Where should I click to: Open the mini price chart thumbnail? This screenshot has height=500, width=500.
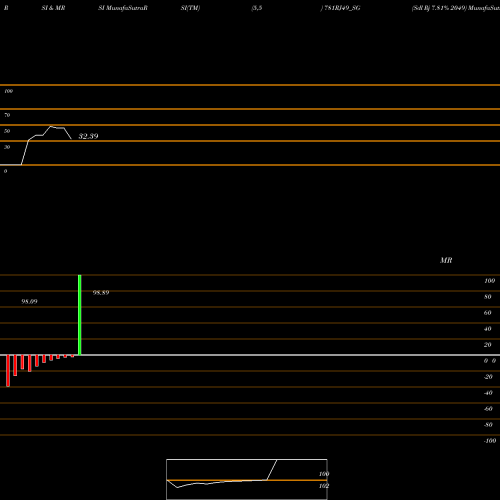point(247,479)
